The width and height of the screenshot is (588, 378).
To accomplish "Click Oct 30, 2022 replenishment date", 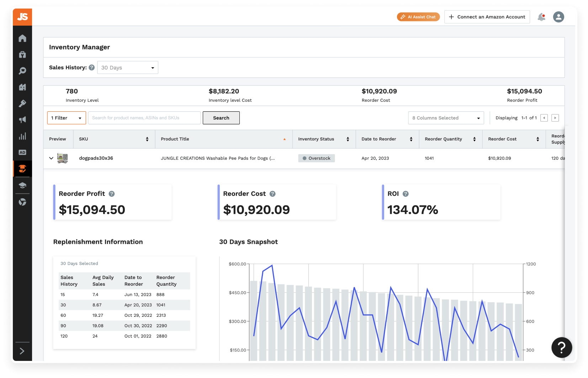I will coord(138,326).
